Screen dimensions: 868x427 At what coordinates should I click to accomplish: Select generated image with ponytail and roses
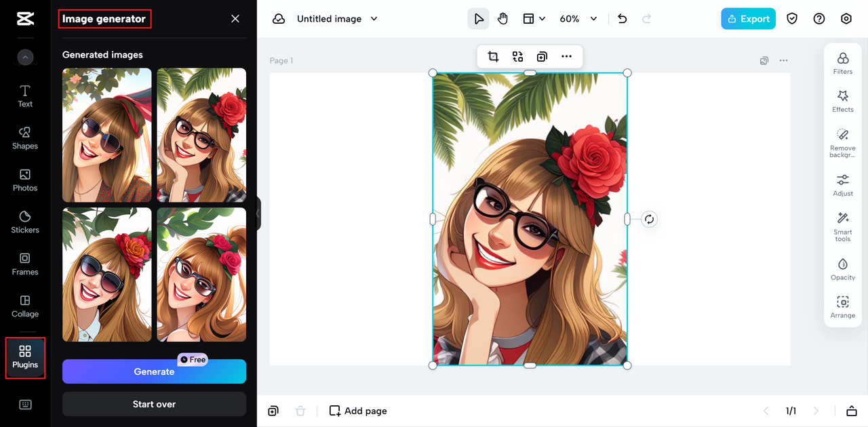pyautogui.click(x=201, y=274)
